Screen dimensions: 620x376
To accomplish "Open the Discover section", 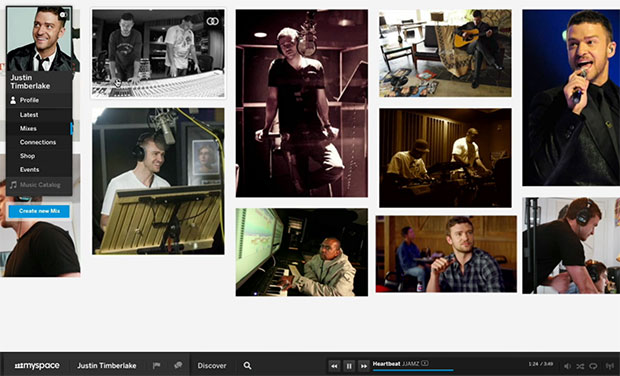I will click(x=212, y=366).
